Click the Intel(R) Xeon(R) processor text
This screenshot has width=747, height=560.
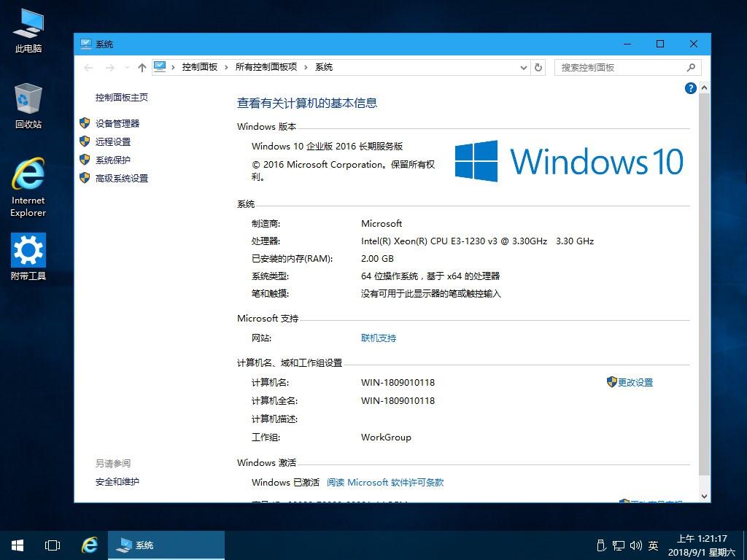tap(477, 241)
